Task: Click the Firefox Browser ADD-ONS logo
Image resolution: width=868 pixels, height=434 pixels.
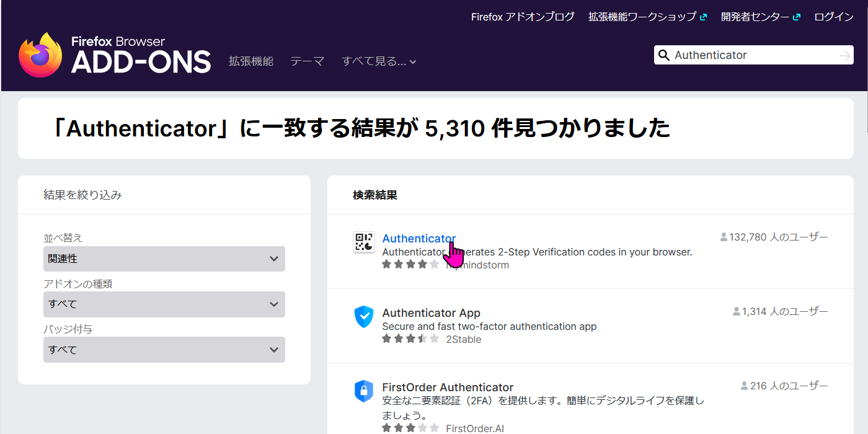Action: point(115,55)
